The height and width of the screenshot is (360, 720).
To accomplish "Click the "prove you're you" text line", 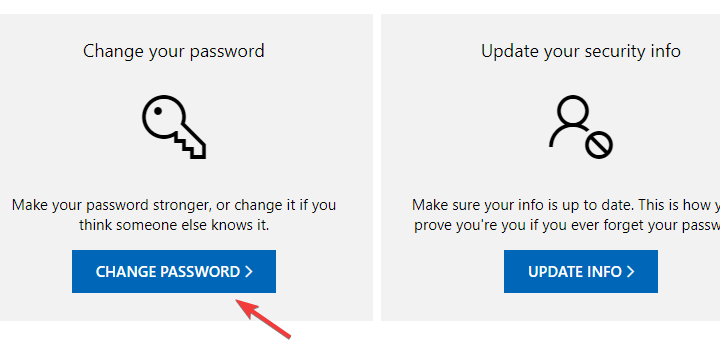I will (x=567, y=225).
